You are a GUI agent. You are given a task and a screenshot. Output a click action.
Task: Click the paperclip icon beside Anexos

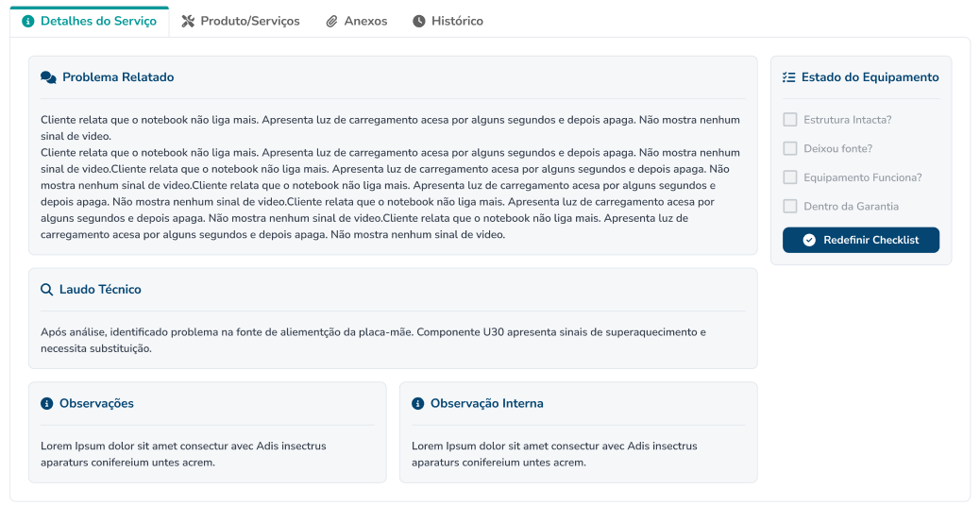331,21
